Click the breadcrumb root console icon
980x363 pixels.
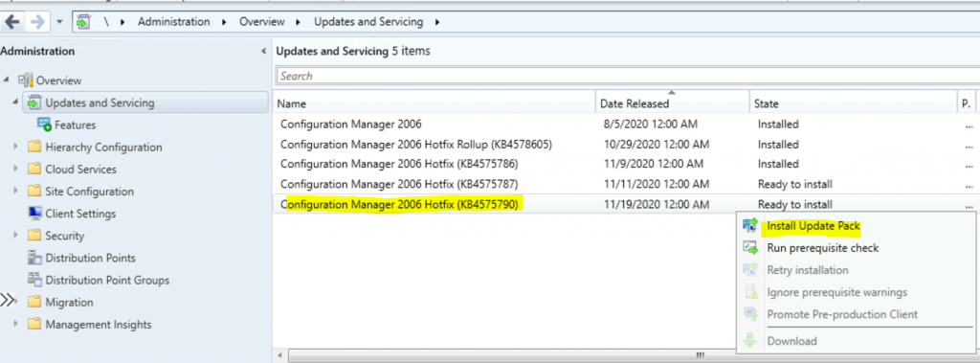[82, 22]
